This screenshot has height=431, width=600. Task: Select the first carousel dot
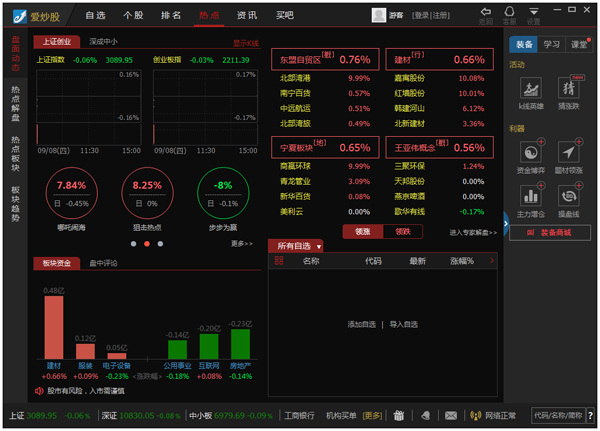click(134, 244)
